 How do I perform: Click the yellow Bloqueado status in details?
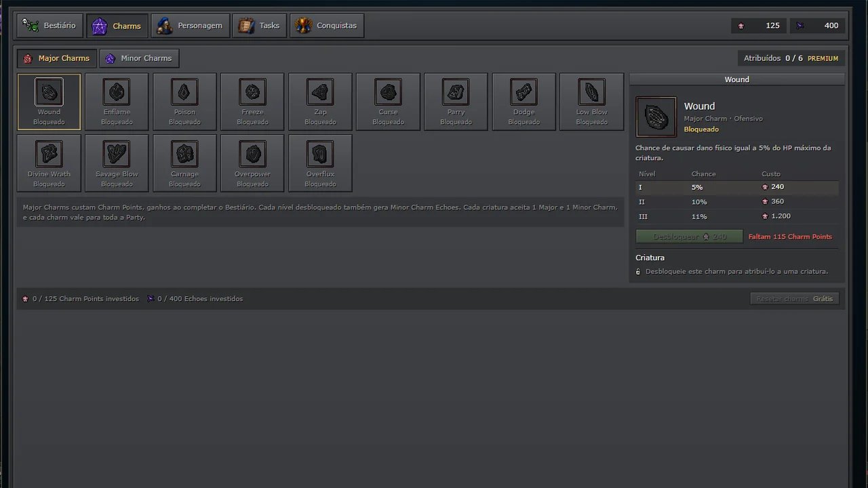[701, 129]
